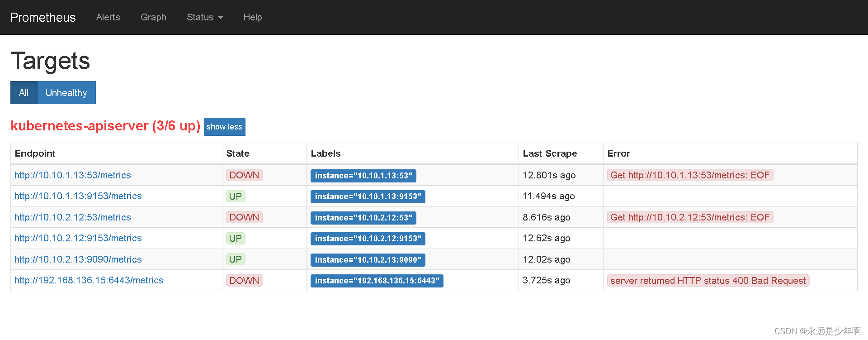Open endpoint http://10.10.2.12:53/metrics
The height and width of the screenshot is (340, 868).
pyautogui.click(x=73, y=217)
